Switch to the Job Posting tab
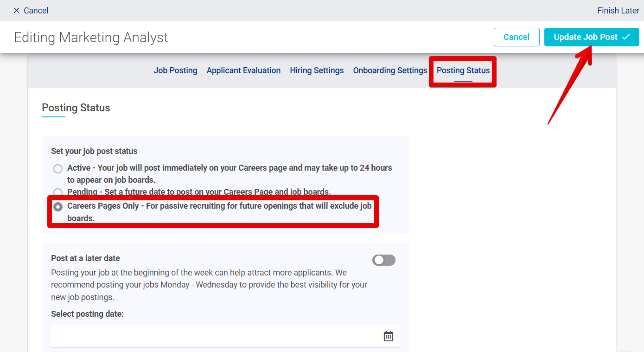 click(175, 70)
